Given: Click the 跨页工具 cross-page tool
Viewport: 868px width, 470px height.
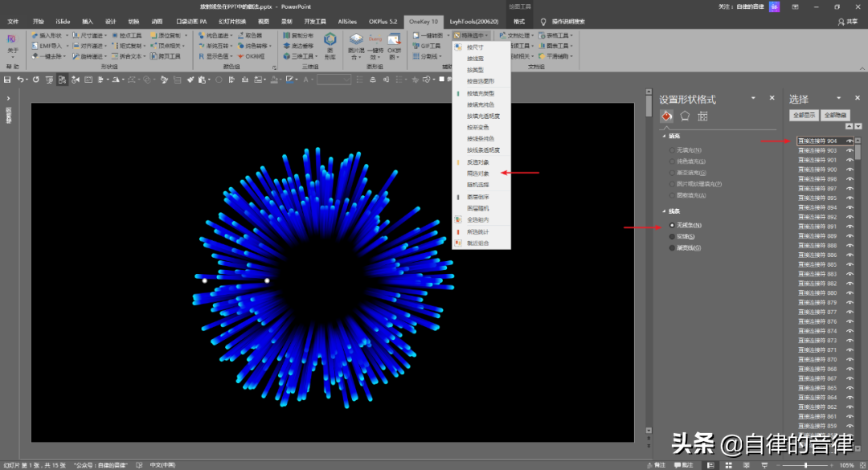Looking at the screenshot, I should (x=166, y=56).
